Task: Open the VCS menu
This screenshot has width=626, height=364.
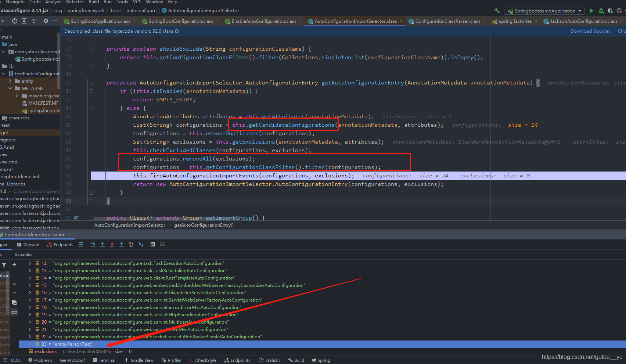Action: (137, 2)
